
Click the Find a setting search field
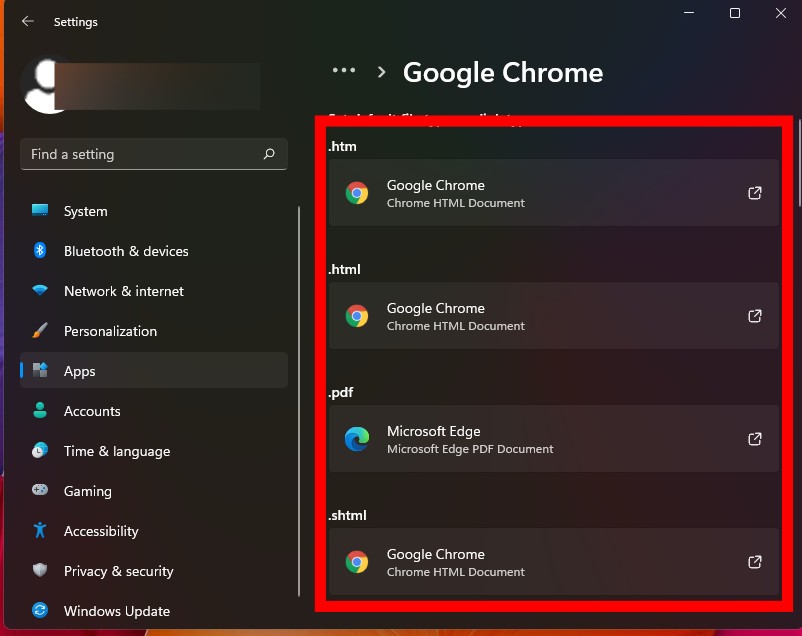click(153, 154)
